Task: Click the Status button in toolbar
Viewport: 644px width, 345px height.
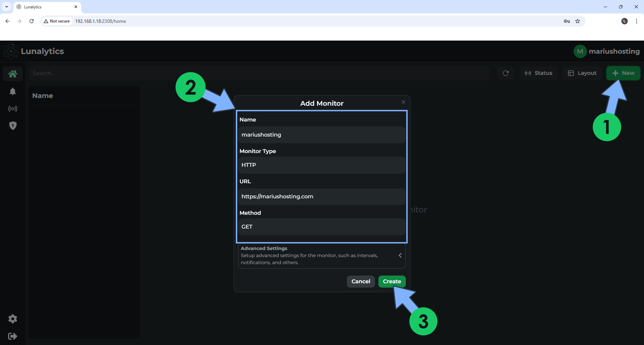Action: click(x=538, y=73)
